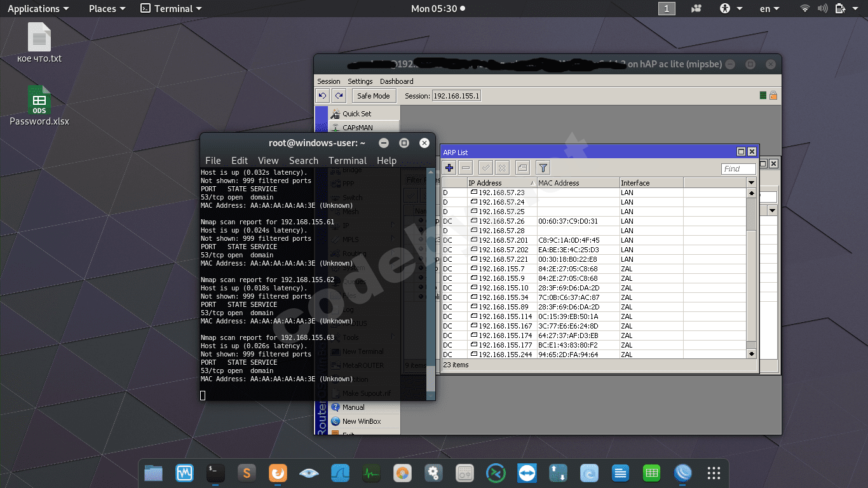Open the Settings menu in WinBox
The image size is (868, 488).
360,81
